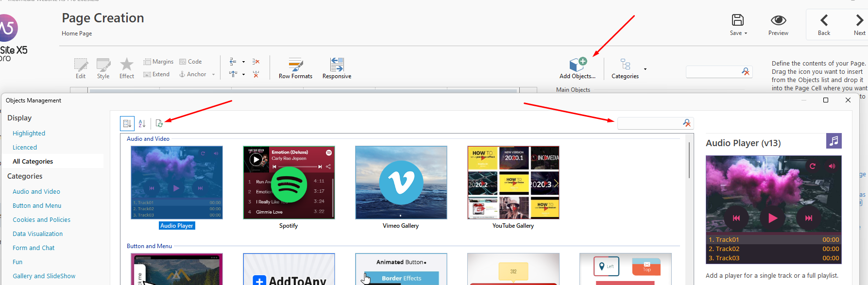Expand the Categories dropdown arrow

tap(645, 69)
